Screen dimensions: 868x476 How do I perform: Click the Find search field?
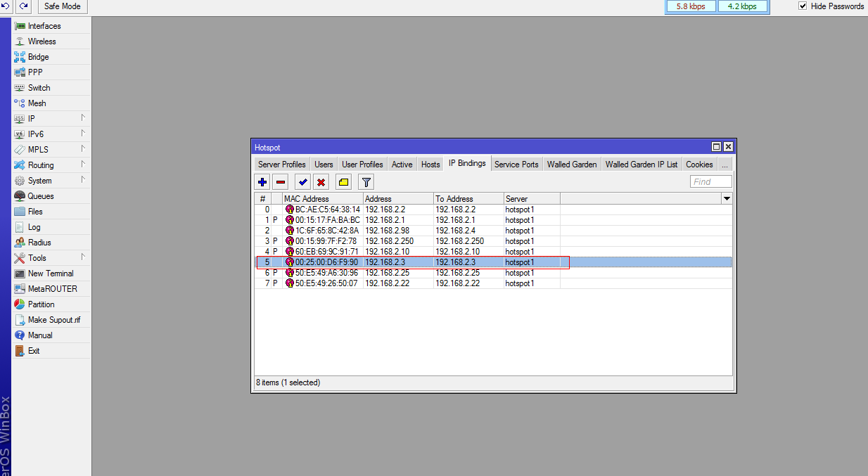point(711,182)
